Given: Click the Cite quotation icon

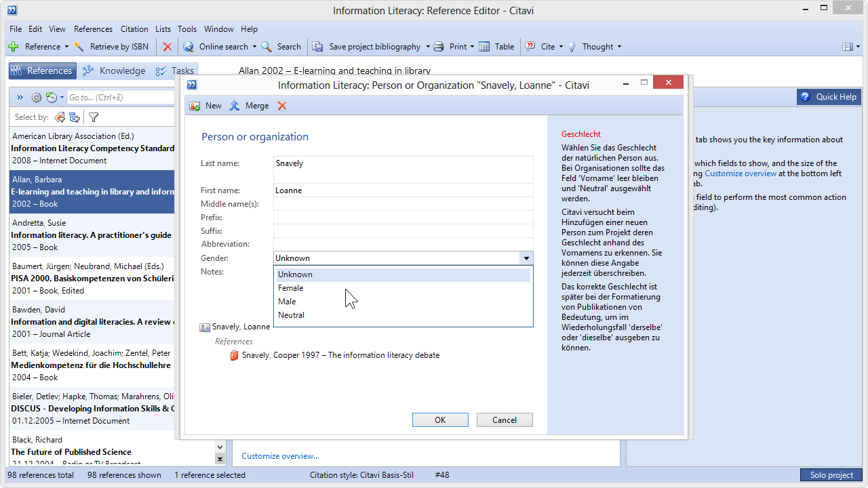Looking at the screenshot, I should (x=530, y=47).
